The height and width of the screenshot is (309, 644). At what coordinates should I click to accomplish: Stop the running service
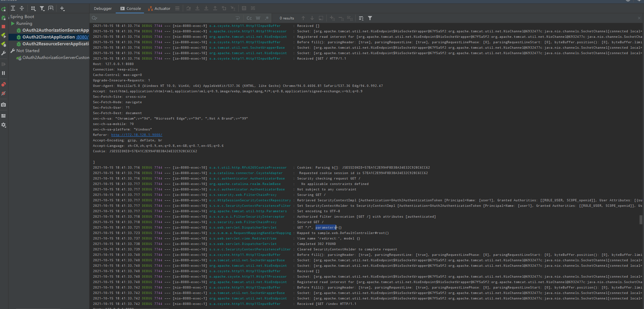pos(3,27)
